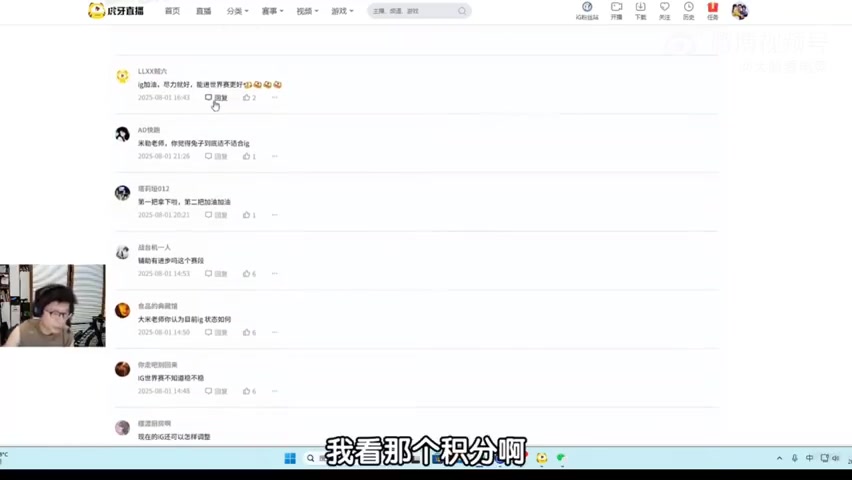Show hidden system tray icons chevron
The height and width of the screenshot is (480, 852).
[779, 458]
